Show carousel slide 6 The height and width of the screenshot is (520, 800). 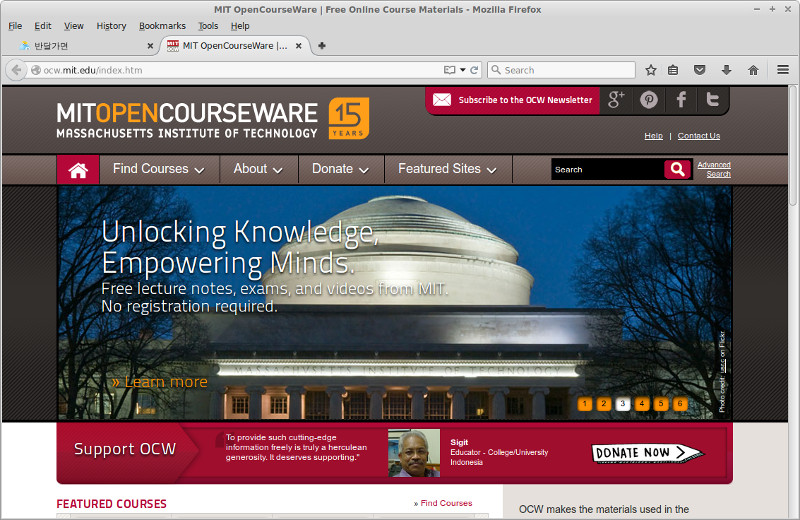tap(680, 404)
